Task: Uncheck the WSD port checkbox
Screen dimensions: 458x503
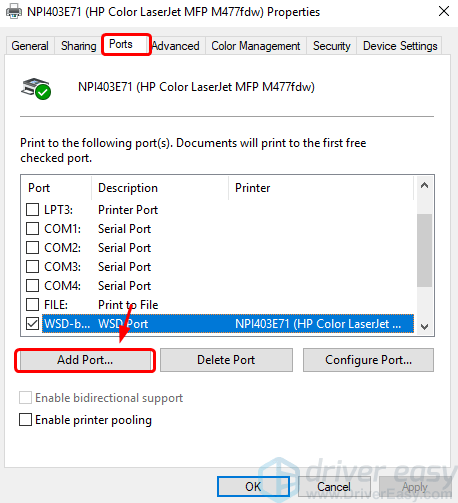Action: [x=32, y=323]
